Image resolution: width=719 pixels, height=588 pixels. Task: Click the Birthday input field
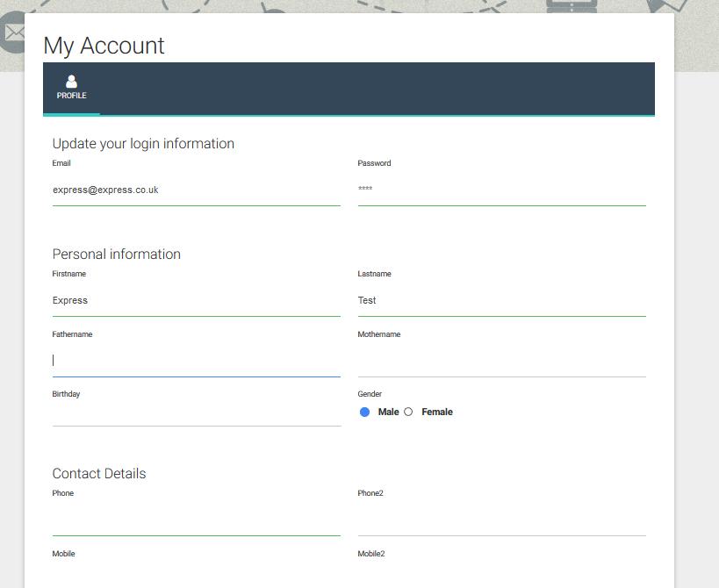tap(197, 414)
